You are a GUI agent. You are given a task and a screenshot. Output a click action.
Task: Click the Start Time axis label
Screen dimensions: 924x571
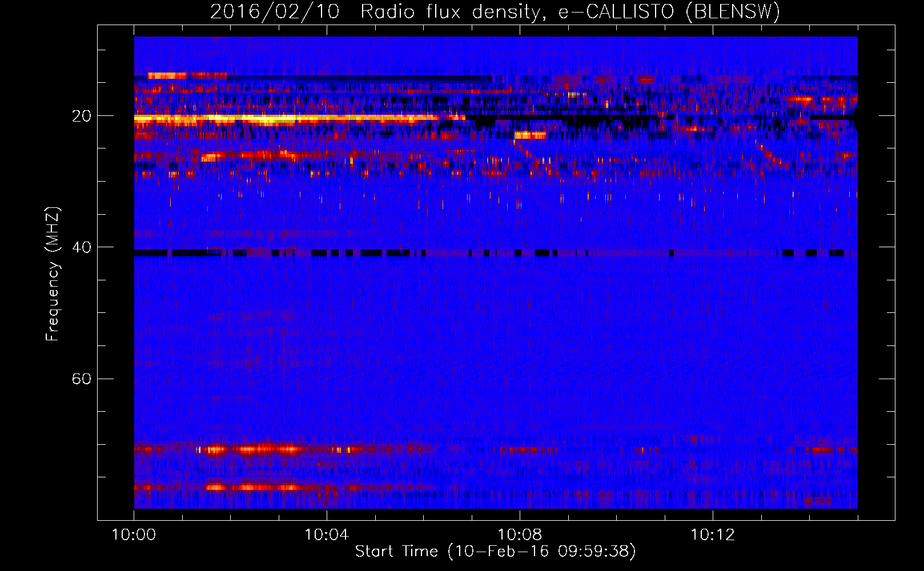coord(495,552)
